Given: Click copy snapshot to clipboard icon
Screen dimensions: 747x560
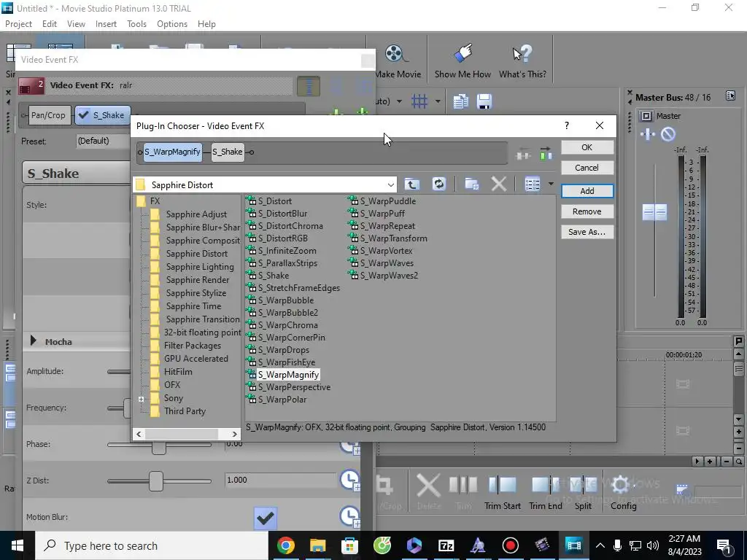Looking at the screenshot, I should (x=460, y=101).
